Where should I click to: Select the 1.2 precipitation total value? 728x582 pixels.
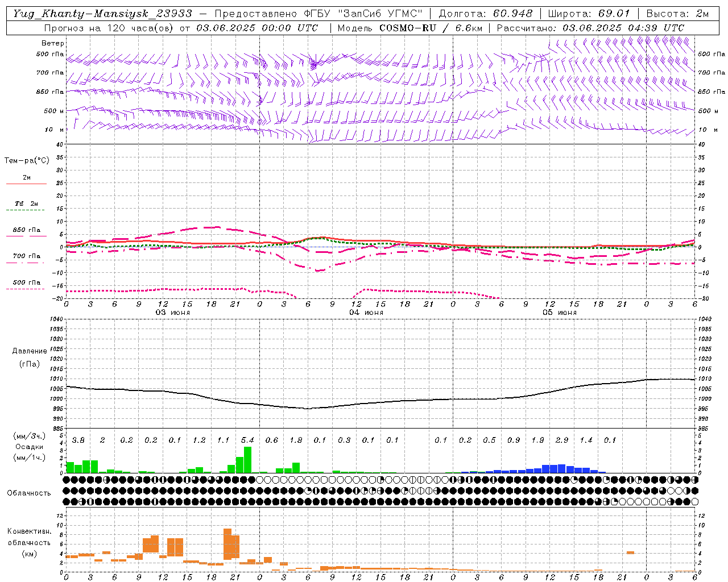pos(199,440)
